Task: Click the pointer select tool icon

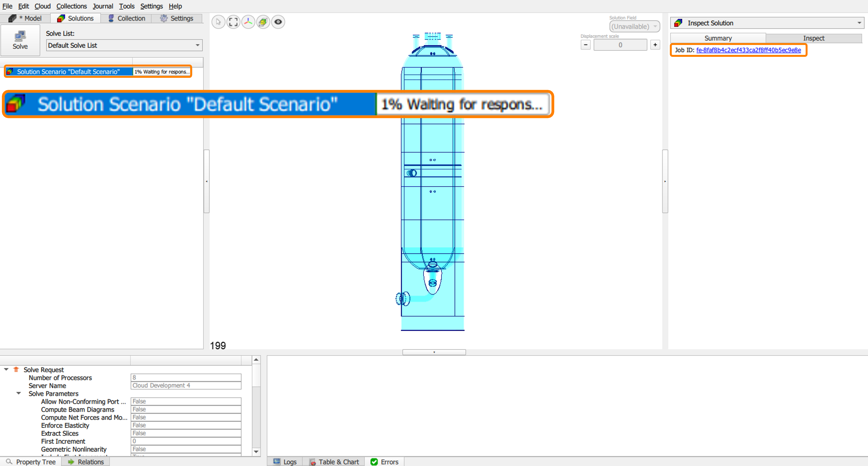Action: tap(218, 22)
